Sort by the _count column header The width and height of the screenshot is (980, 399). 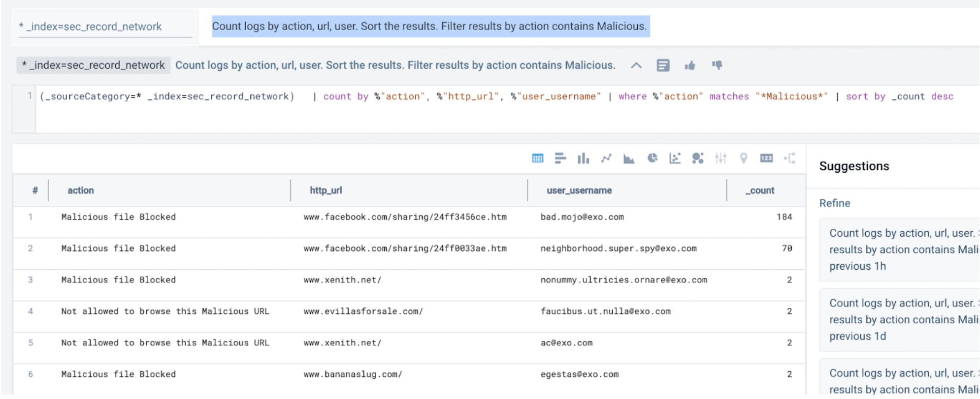coord(760,190)
